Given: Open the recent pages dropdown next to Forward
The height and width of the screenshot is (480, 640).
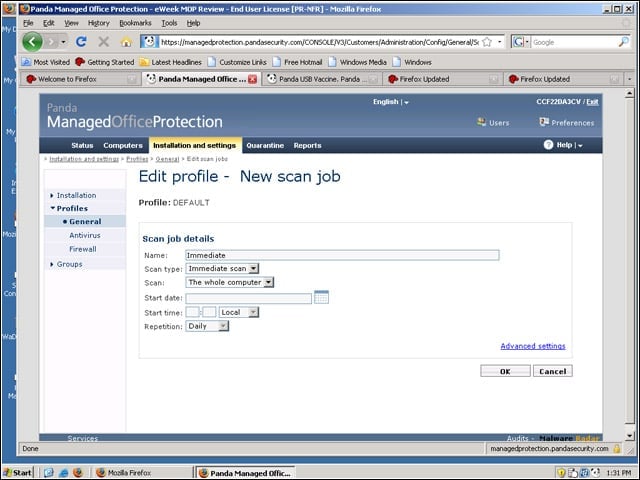Looking at the screenshot, I should [63, 42].
